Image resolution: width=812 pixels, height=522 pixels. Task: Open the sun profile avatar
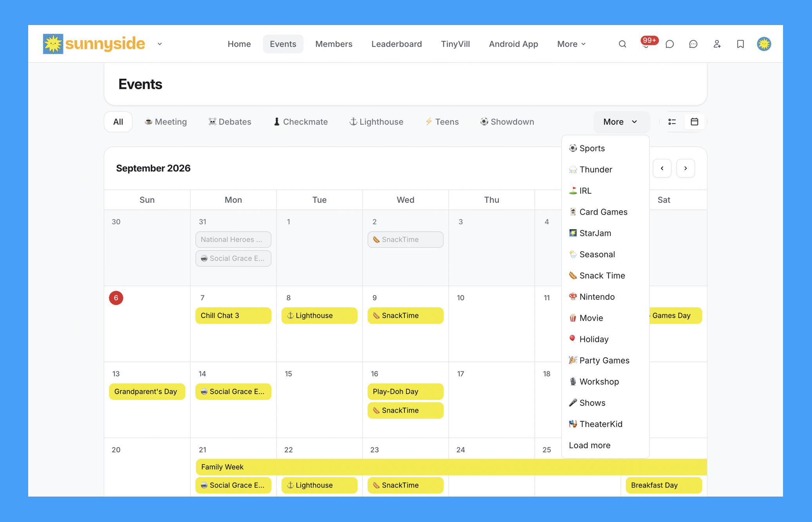tap(764, 44)
